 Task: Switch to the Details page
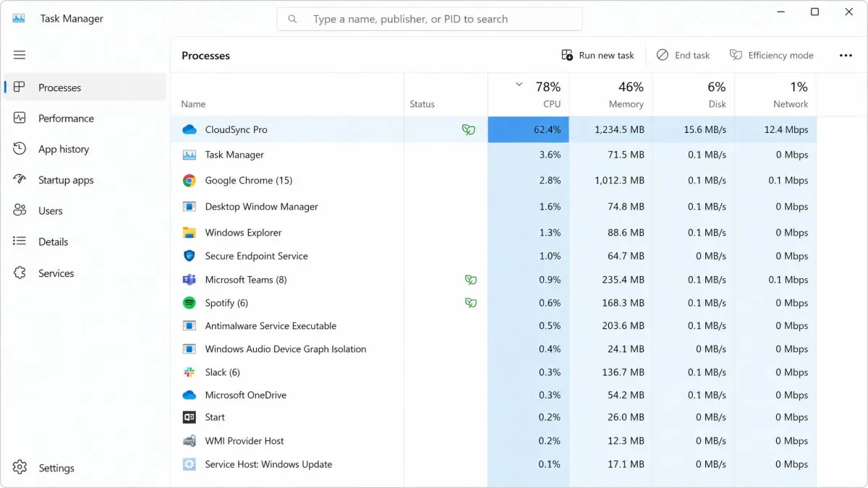coord(85,242)
